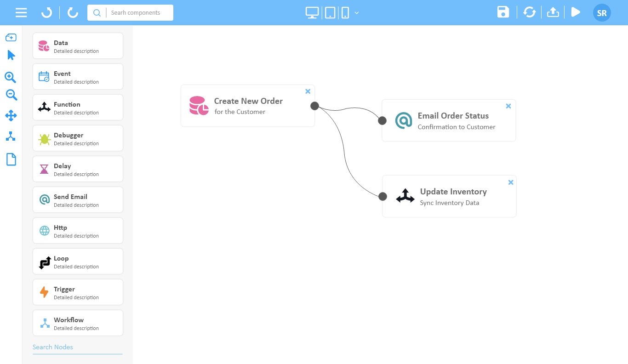628x364 pixels.
Task: Click the Search Nodes field
Action: coord(77,347)
